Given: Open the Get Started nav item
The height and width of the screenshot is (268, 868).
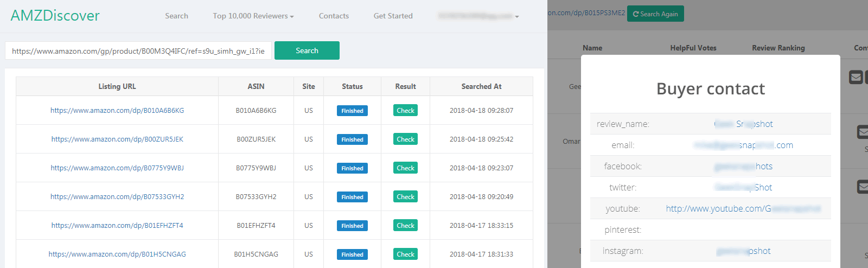Looking at the screenshot, I should click(x=393, y=16).
